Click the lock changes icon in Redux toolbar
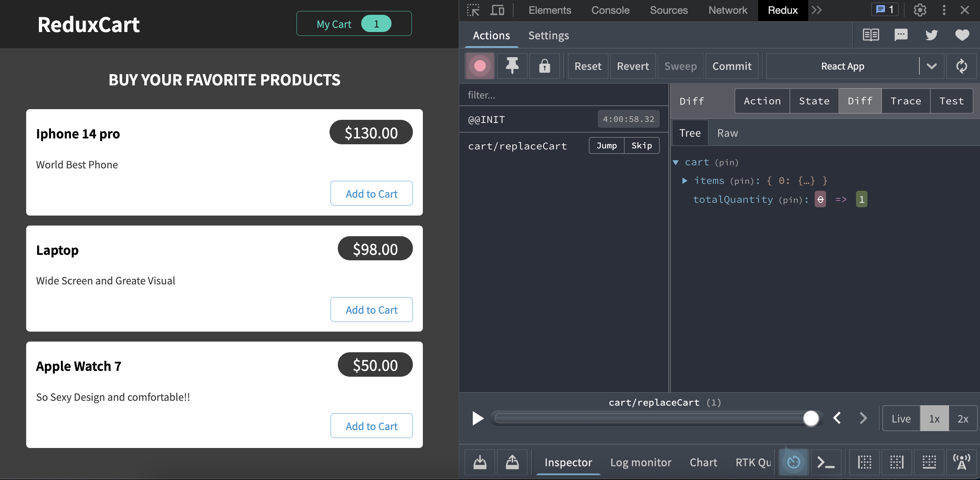Viewport: 980px width, 480px height. [544, 66]
